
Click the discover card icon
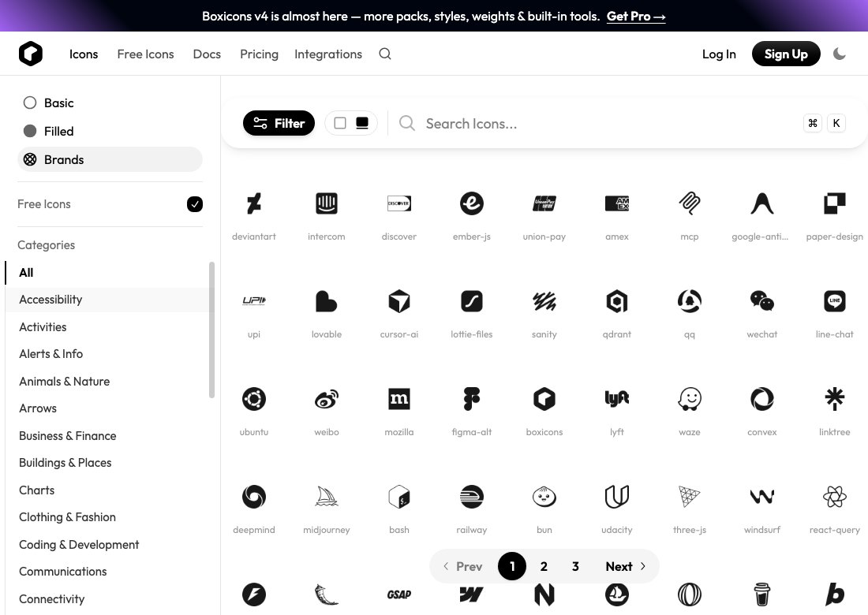click(x=399, y=203)
